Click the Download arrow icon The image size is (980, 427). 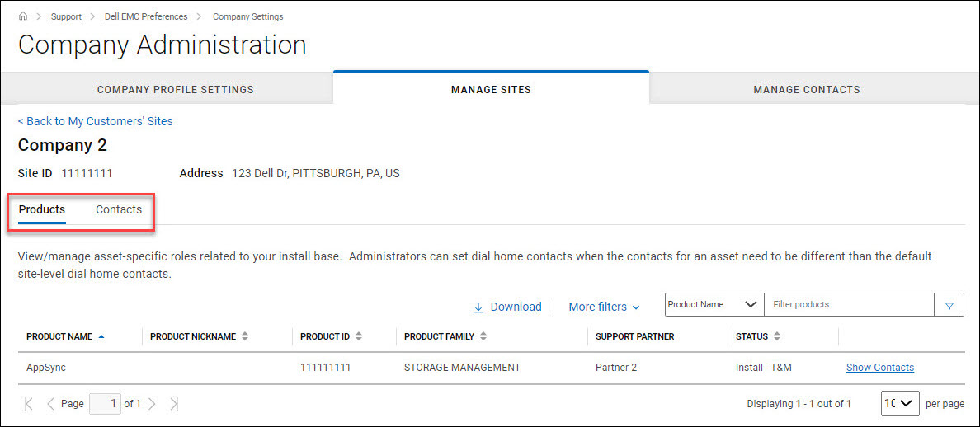(478, 307)
